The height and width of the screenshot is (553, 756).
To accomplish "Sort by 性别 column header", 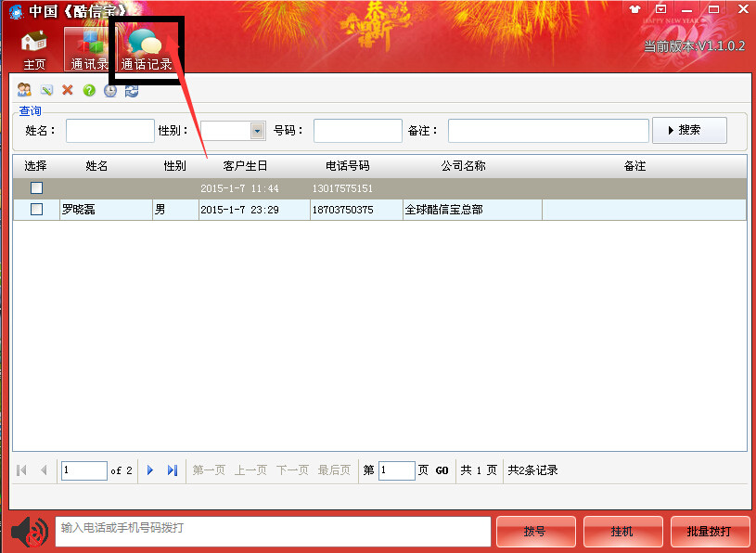I will coord(174,166).
